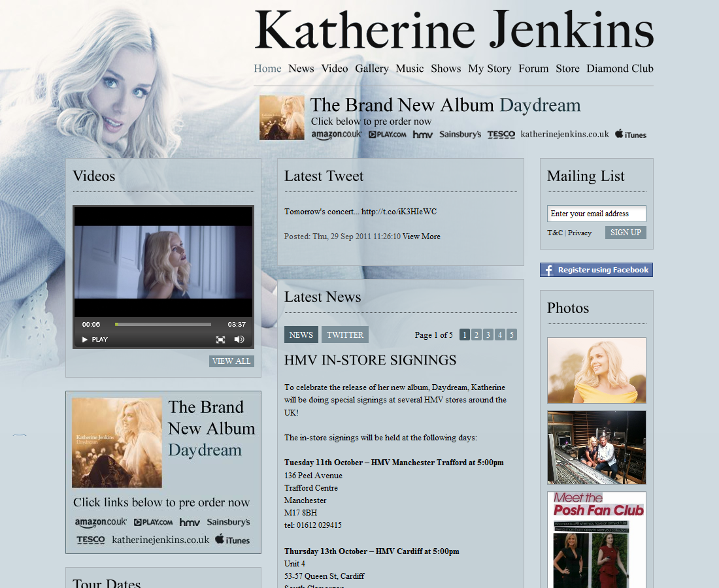
Task: Click the Tomorrow's concert tweet link
Action: coord(399,212)
